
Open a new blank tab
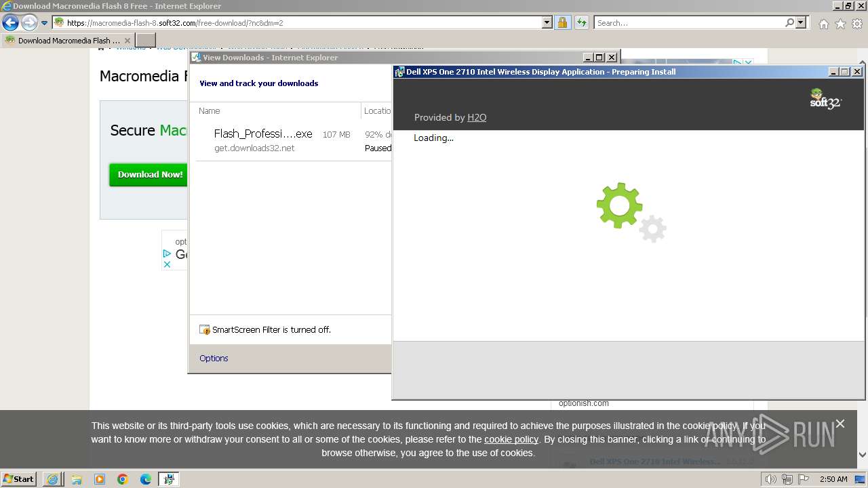click(x=146, y=40)
